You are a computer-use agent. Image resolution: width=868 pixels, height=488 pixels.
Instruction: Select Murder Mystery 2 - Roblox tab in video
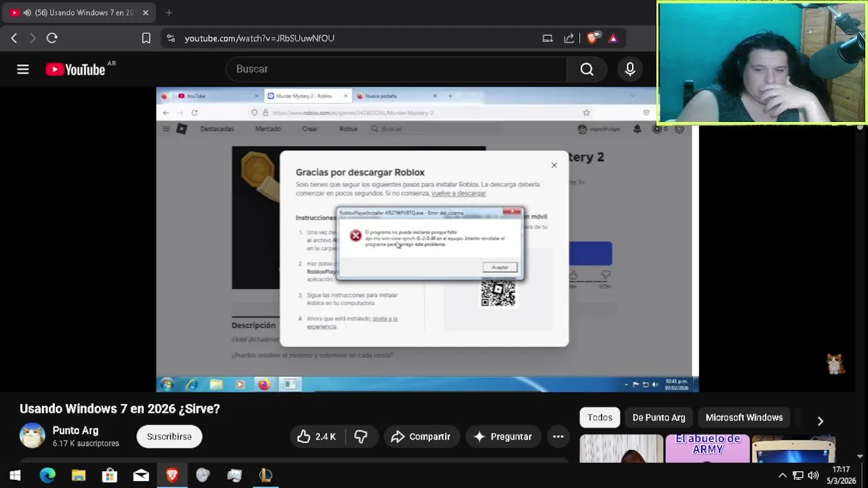[307, 96]
